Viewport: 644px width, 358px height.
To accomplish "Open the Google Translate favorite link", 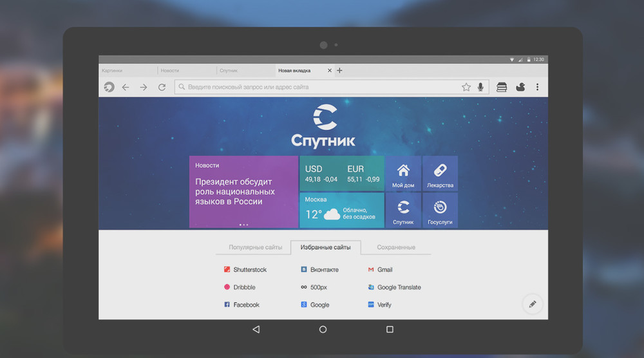I will click(x=394, y=287).
